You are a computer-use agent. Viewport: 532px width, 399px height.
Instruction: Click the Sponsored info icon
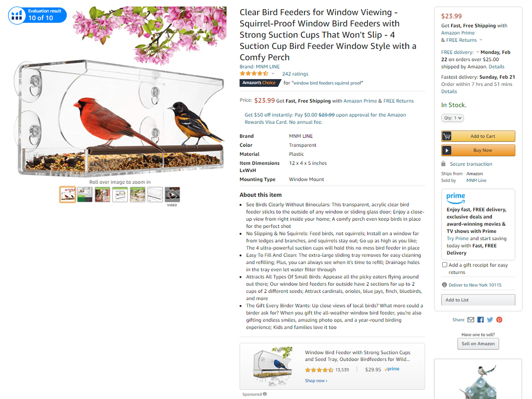[265, 394]
